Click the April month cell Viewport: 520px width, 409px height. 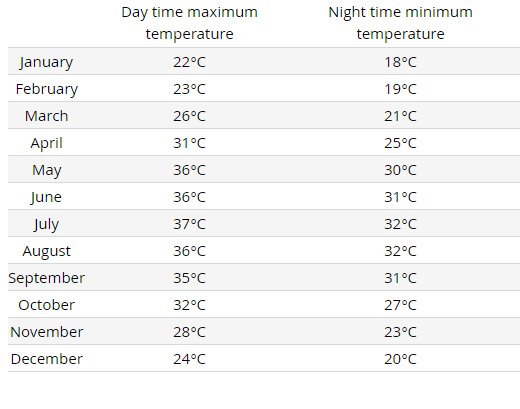pos(46,143)
